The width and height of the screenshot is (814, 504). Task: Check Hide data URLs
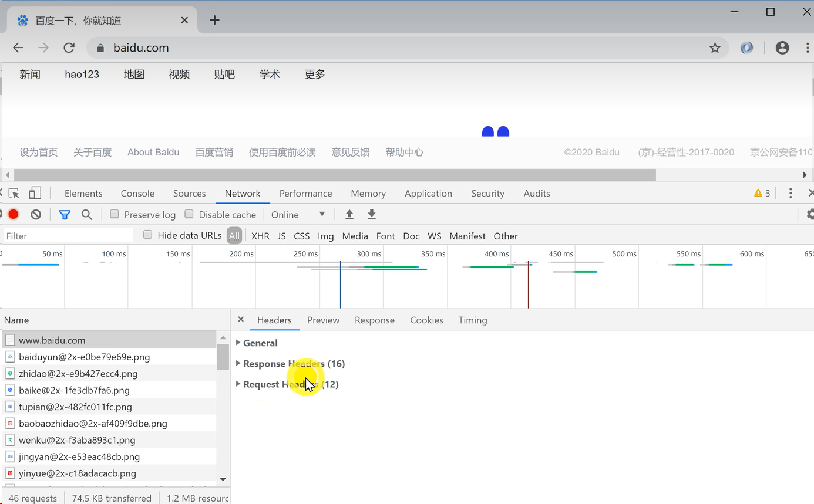click(148, 235)
